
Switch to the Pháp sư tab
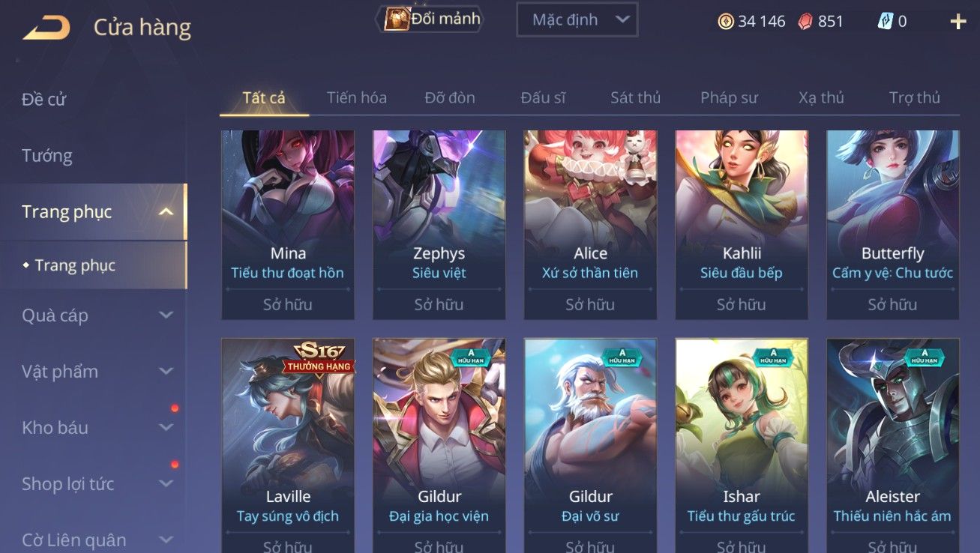click(729, 97)
